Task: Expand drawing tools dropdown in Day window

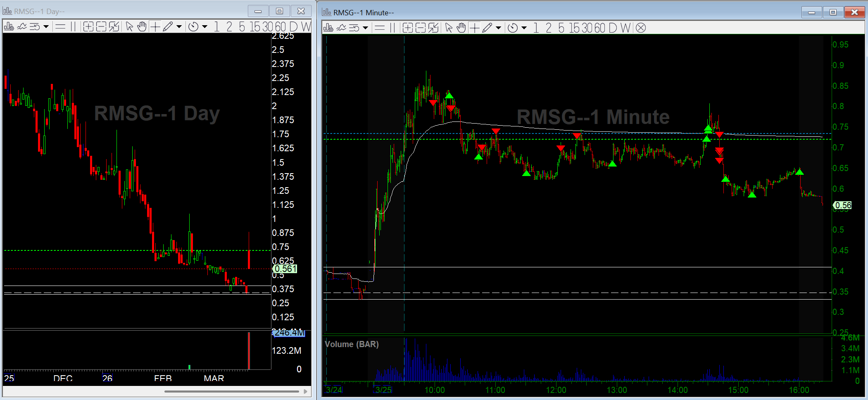Action: tap(179, 27)
